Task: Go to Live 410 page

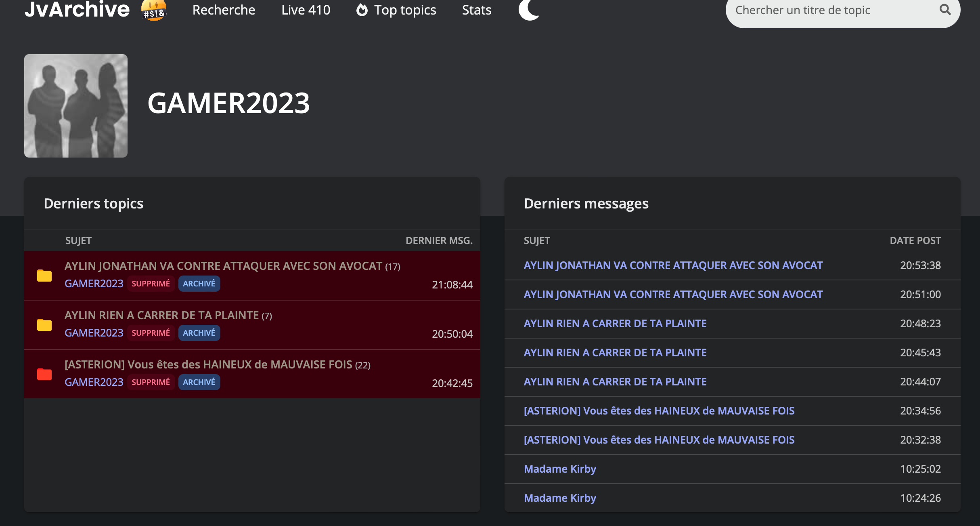Action: pos(306,10)
